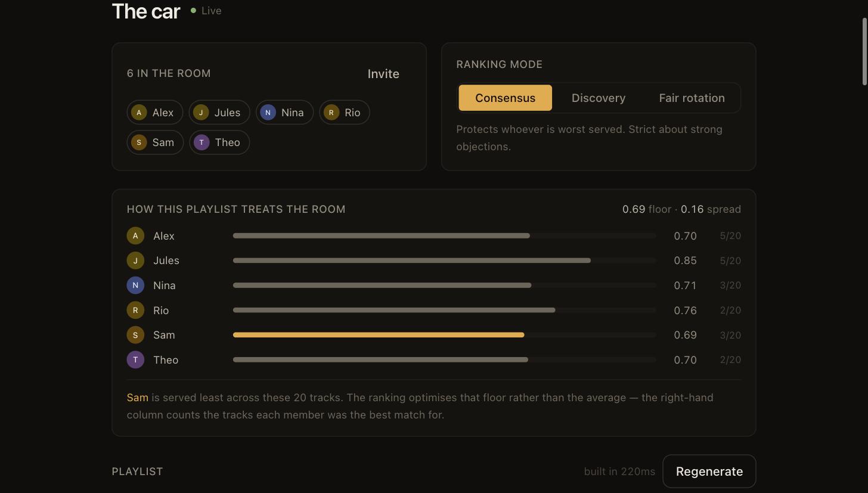Click Jules's avatar in the room chips
Viewport: 868px width, 493px height.
pyautogui.click(x=201, y=112)
